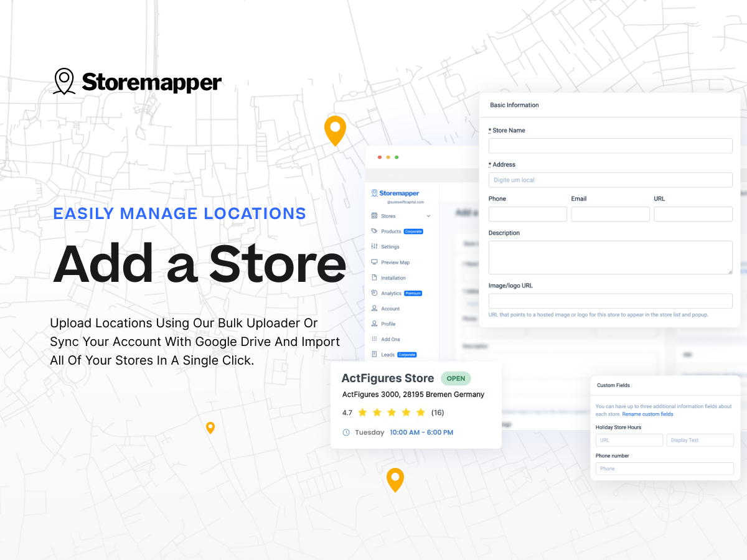This screenshot has height=560, width=747.
Task: Click the green OPEN status badge
Action: click(x=456, y=378)
